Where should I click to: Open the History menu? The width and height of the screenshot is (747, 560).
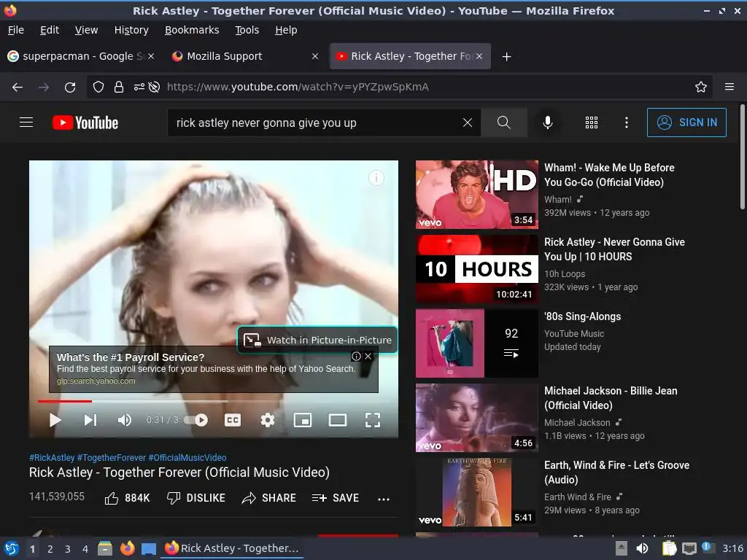click(131, 30)
